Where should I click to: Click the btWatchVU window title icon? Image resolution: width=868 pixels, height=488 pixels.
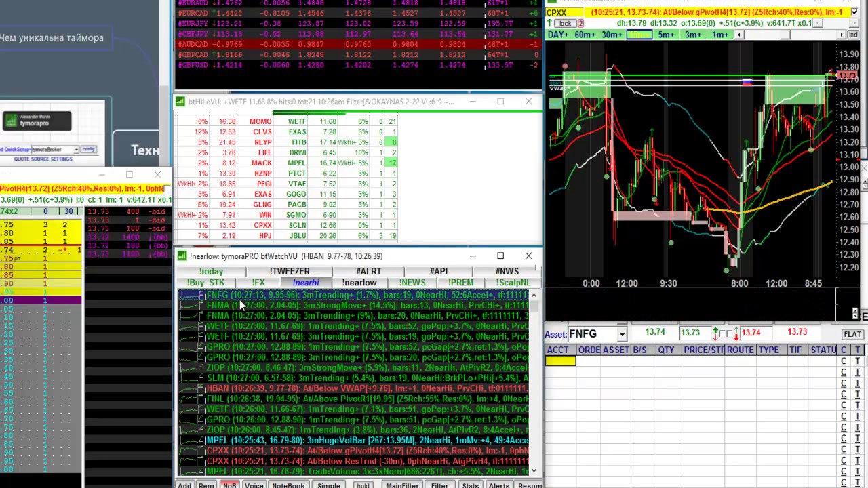[x=182, y=256]
